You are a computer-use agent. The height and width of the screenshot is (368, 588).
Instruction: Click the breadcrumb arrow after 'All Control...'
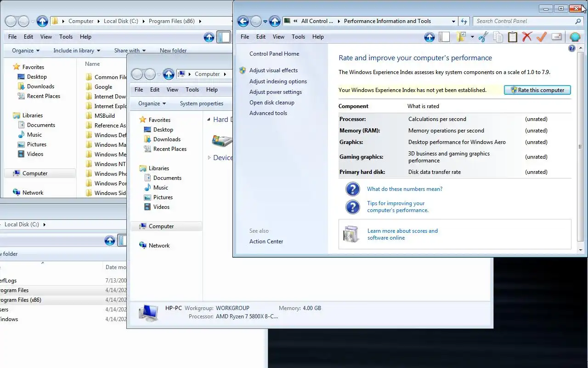[x=339, y=21]
